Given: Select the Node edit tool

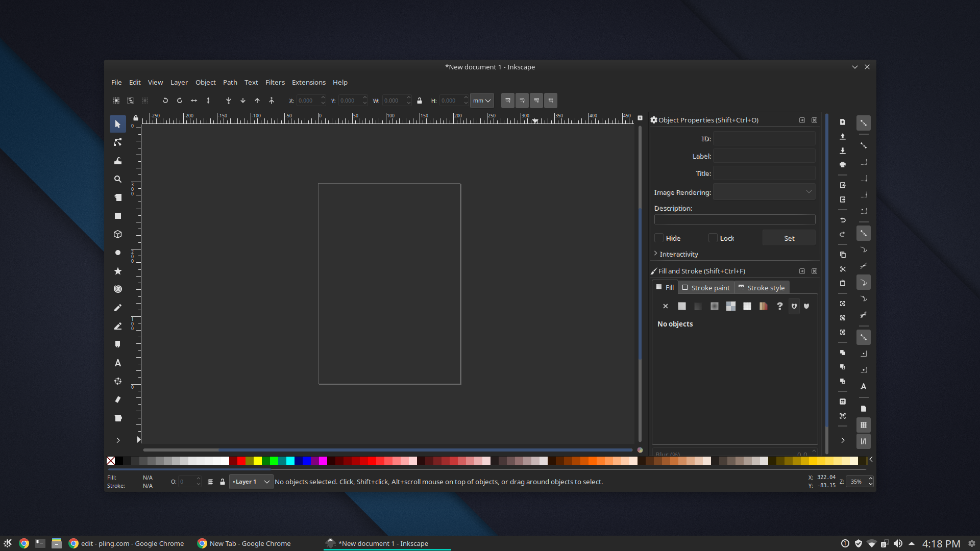Looking at the screenshot, I should (118, 142).
